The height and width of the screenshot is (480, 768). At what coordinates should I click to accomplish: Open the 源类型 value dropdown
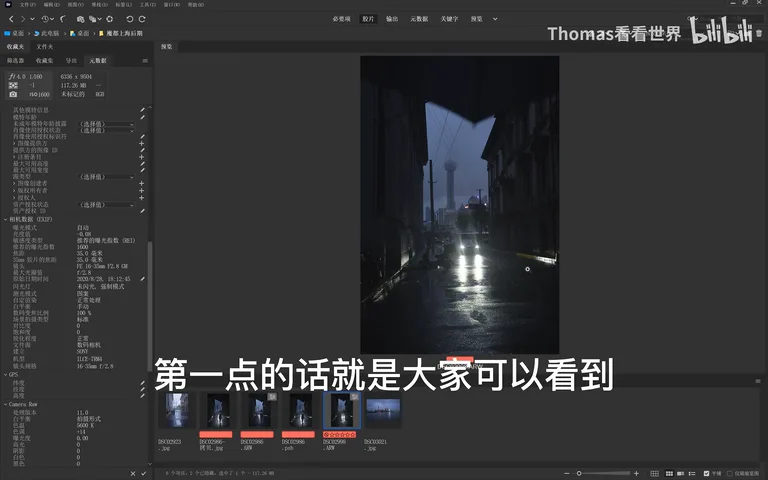(x=106, y=177)
